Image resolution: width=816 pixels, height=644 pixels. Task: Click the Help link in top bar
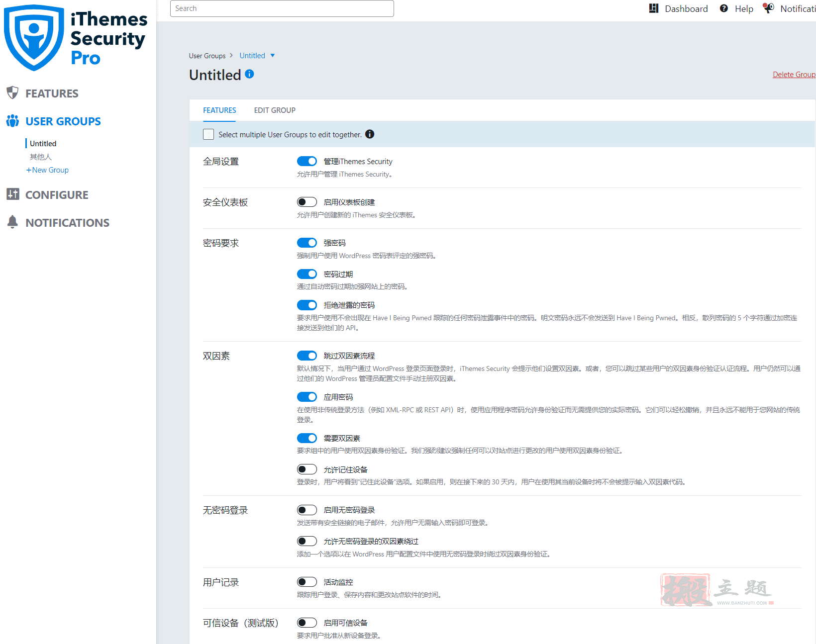point(744,8)
